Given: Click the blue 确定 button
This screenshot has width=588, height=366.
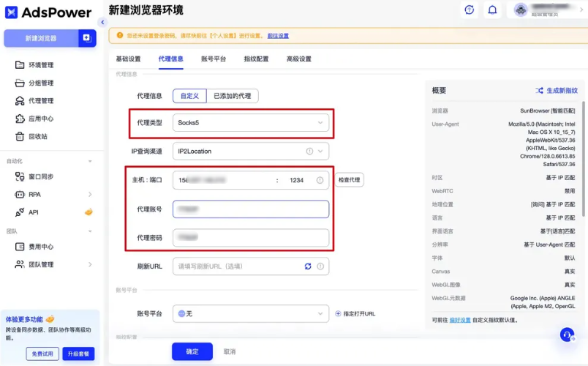Looking at the screenshot, I should (192, 351).
